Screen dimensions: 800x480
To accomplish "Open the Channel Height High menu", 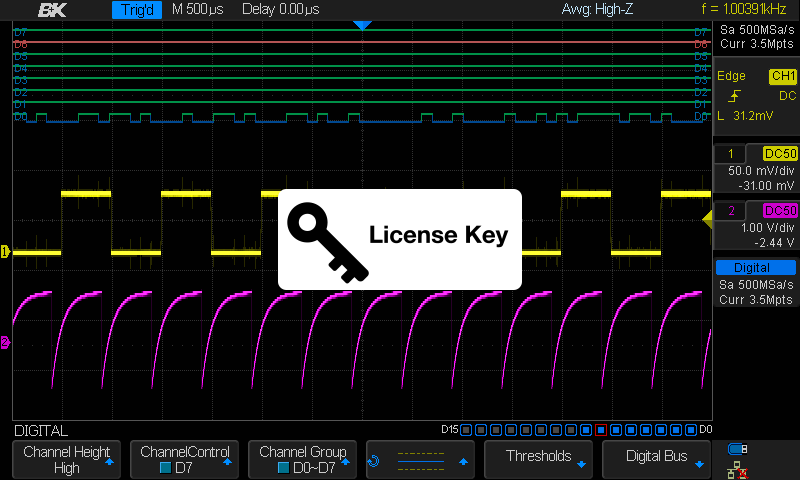I will click(66, 460).
